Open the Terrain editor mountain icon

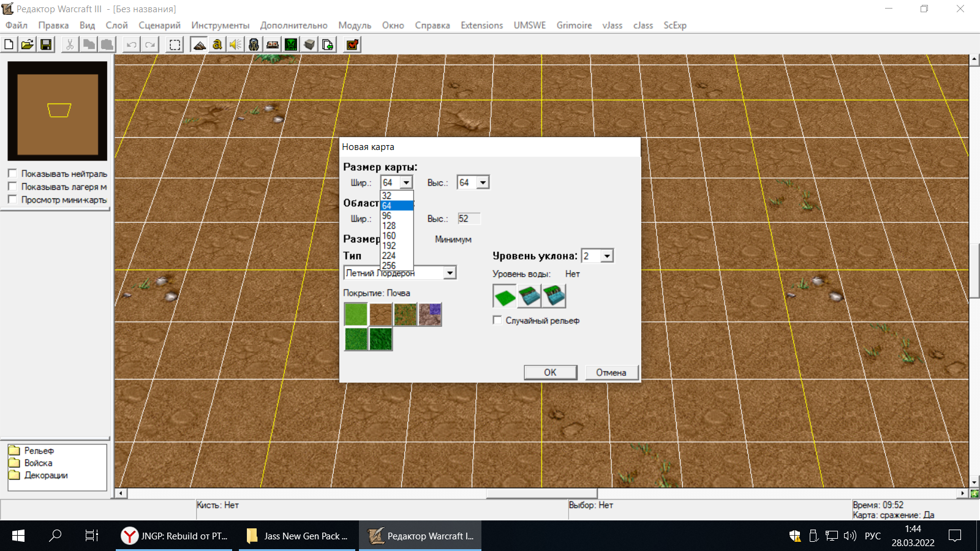(199, 45)
